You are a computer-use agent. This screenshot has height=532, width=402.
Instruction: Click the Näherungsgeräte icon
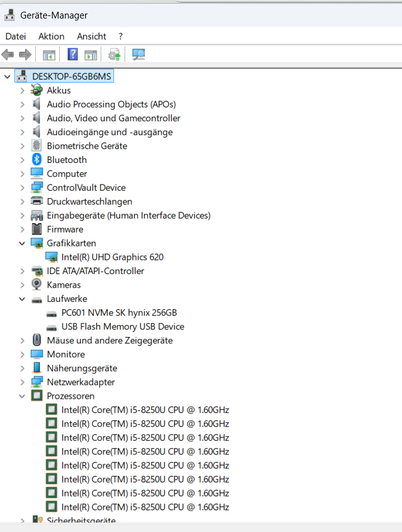[36, 368]
